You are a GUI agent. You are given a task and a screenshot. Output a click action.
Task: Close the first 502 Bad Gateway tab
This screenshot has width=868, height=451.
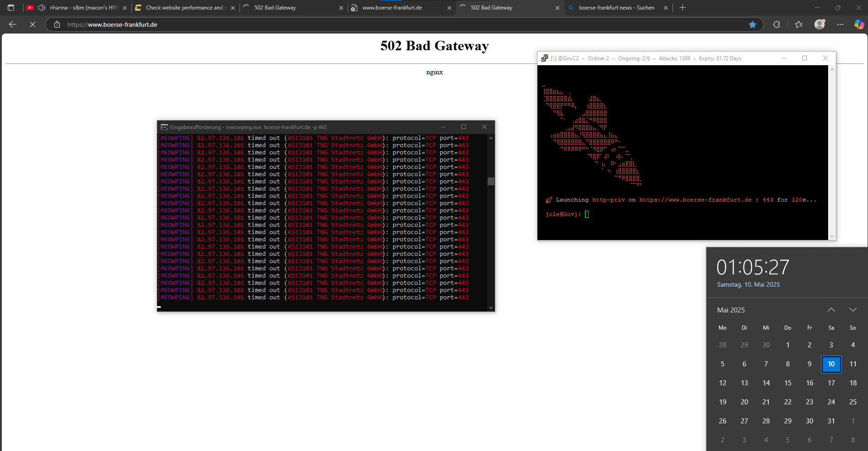(341, 8)
